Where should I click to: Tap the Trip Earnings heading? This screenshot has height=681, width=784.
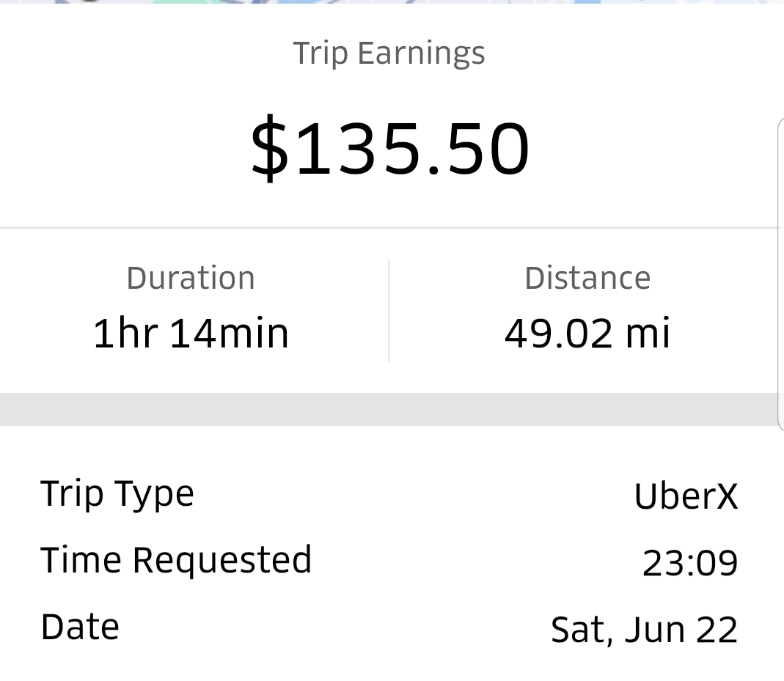(389, 54)
